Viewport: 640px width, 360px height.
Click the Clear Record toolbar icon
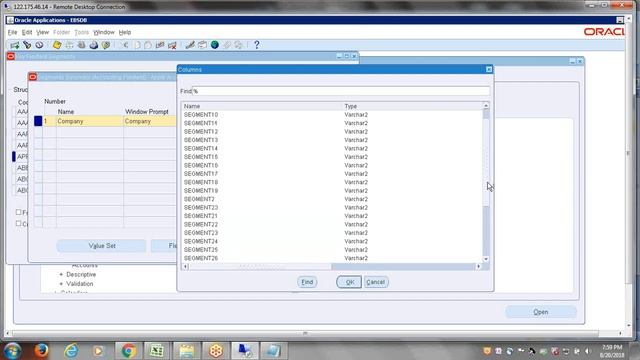point(160,45)
